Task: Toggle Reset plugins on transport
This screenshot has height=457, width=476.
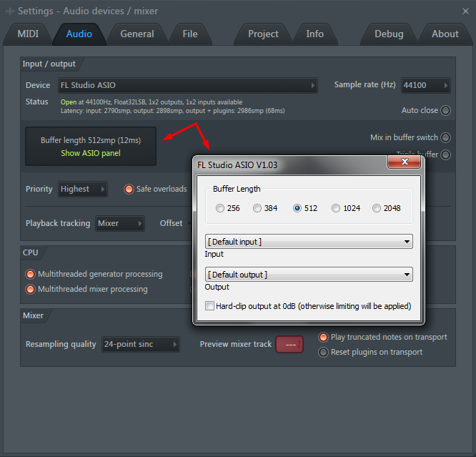Action: tap(323, 352)
